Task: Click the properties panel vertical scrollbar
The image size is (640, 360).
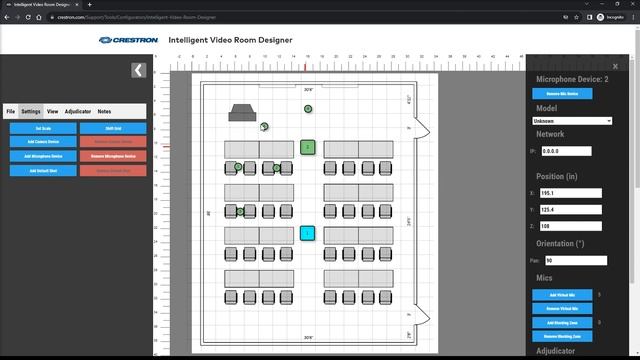Action: click(x=632, y=171)
